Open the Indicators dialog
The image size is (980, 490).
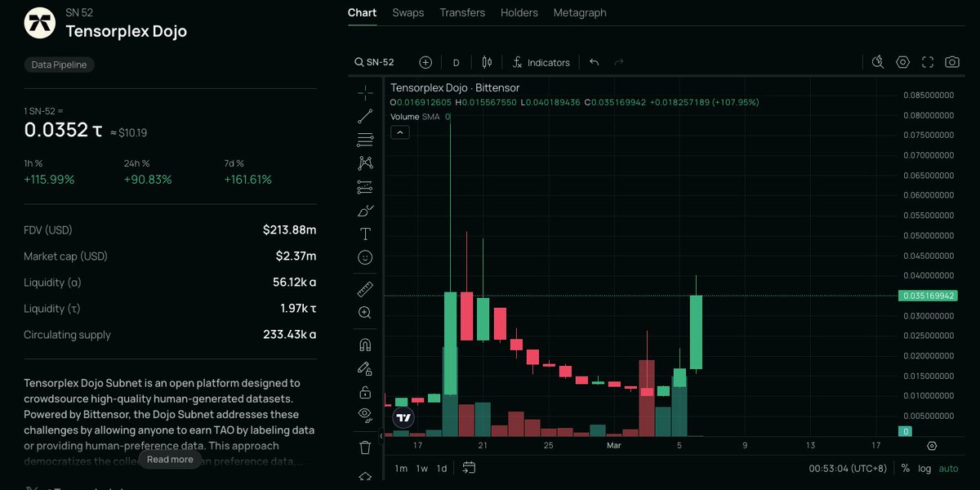pos(541,62)
